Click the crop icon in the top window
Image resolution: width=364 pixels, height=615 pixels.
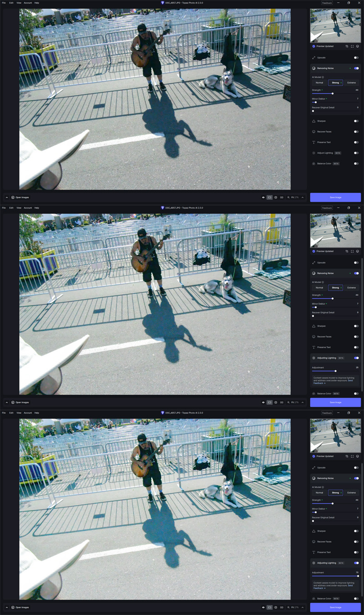point(347,46)
